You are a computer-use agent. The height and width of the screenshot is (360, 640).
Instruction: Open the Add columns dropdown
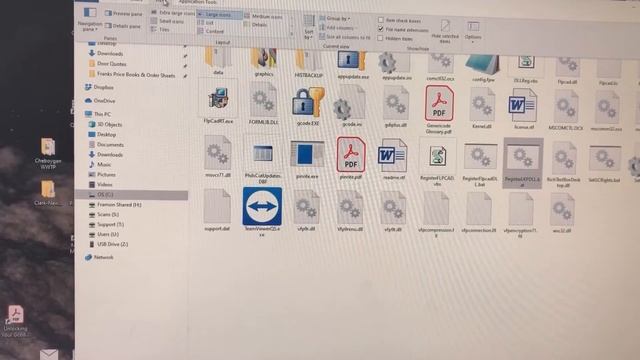[x=337, y=28]
